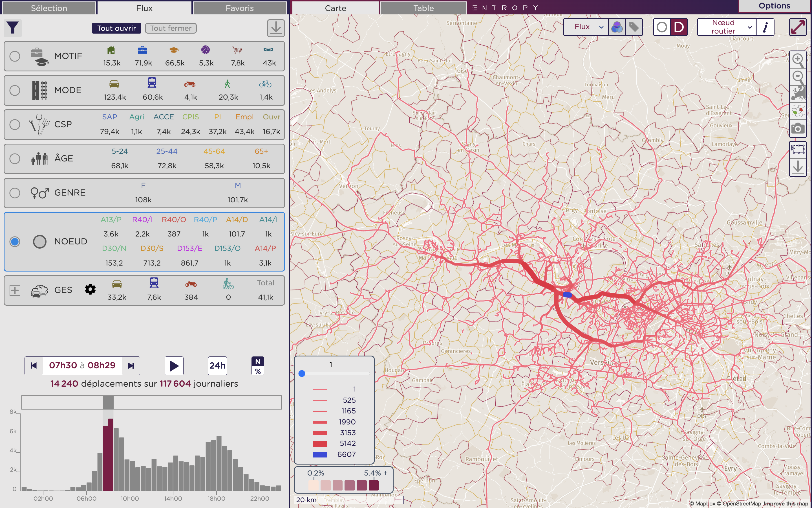The image size is (812, 508).
Task: Toggle fullscreen map expand icon
Action: (798, 27)
